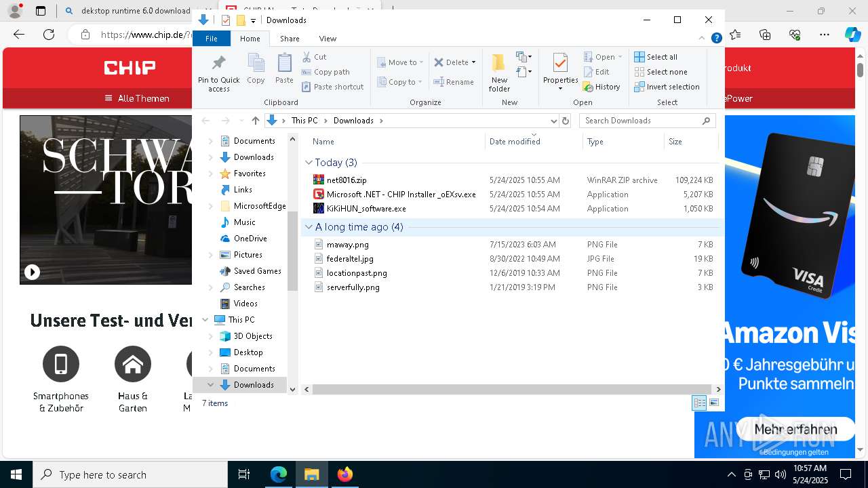Open Microsoft Edge from taskbar
Viewport: 868px width, 488px height.
pos(279,474)
